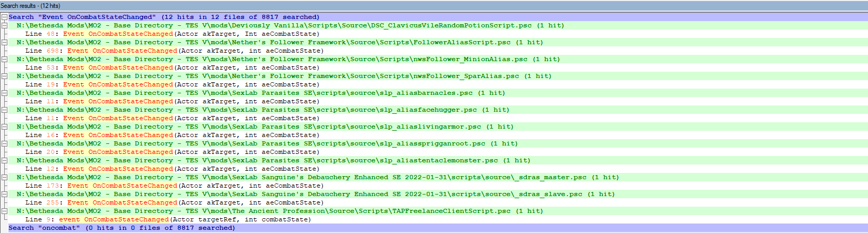The height and width of the screenshot is (233, 868).
Task: Open Line 53 hit result
Action: coord(172,67)
